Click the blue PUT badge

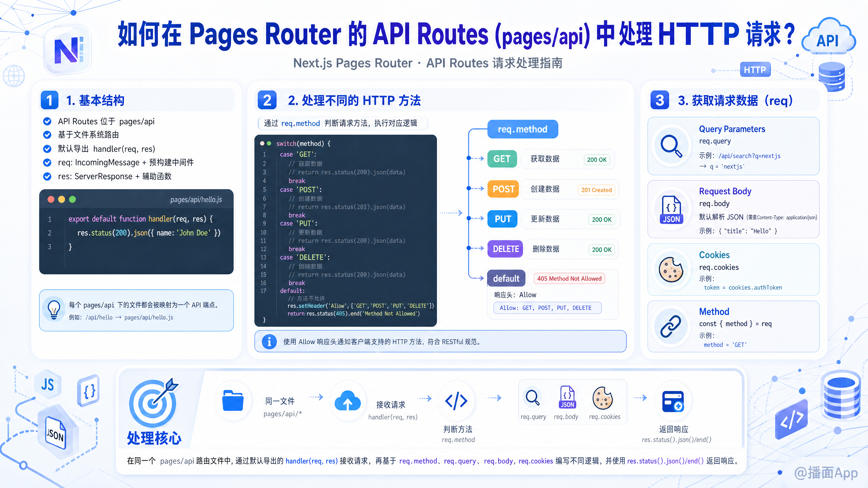502,219
